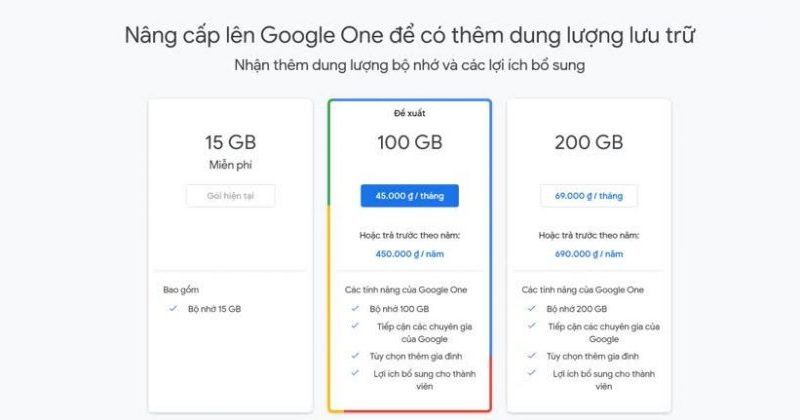Click 100 GB plan's Lợi ích bổ sung checkmark
This screenshot has height=420, width=800.
[x=354, y=373]
